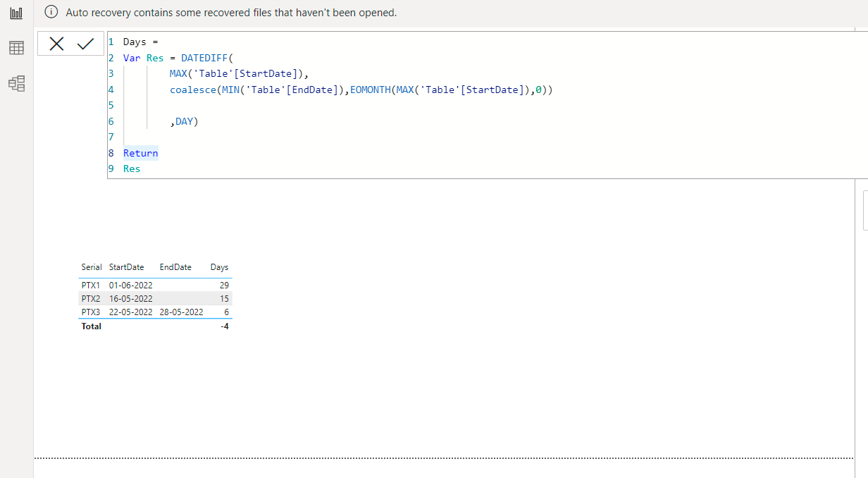Image resolution: width=868 pixels, height=478 pixels.
Task: Click the DAY argument on line 6
Action: [x=184, y=121]
